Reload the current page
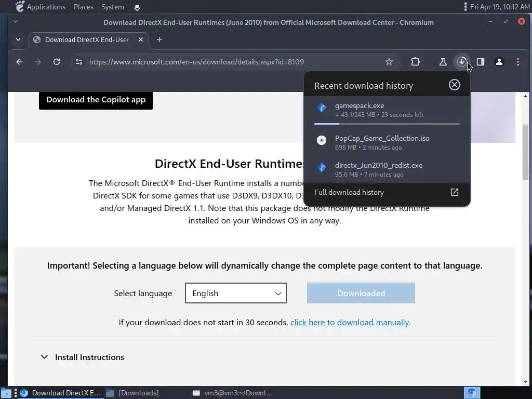532x399 pixels. click(x=57, y=62)
